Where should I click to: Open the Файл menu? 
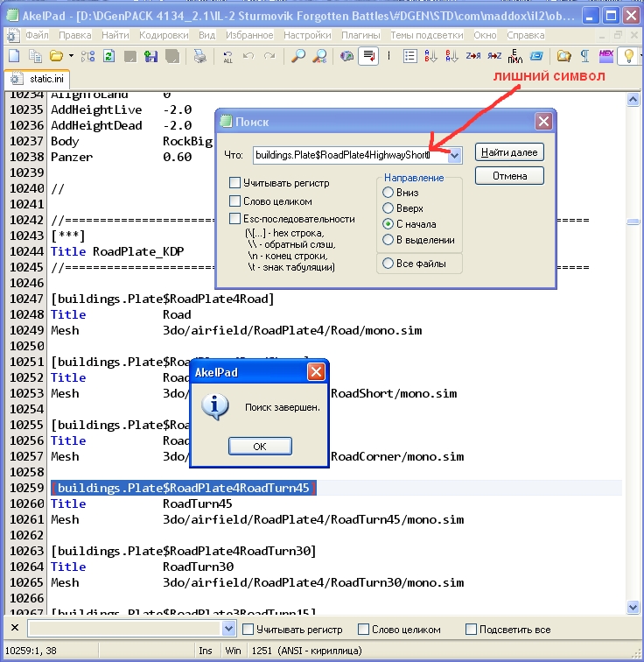coord(37,35)
